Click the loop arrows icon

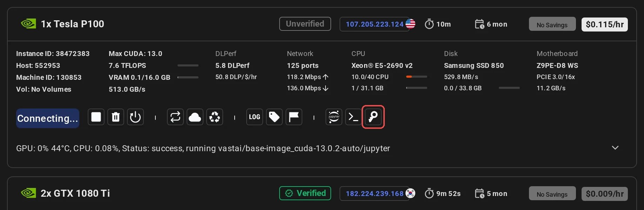click(175, 117)
